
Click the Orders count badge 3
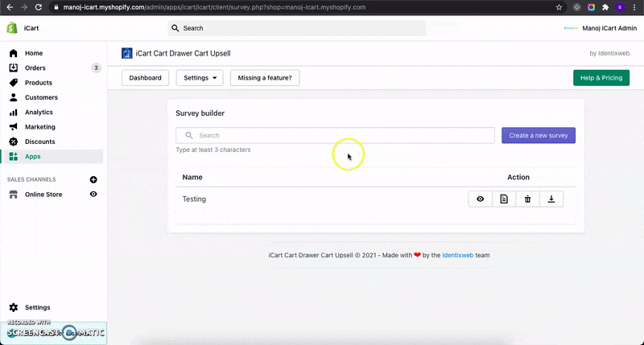pos(96,68)
